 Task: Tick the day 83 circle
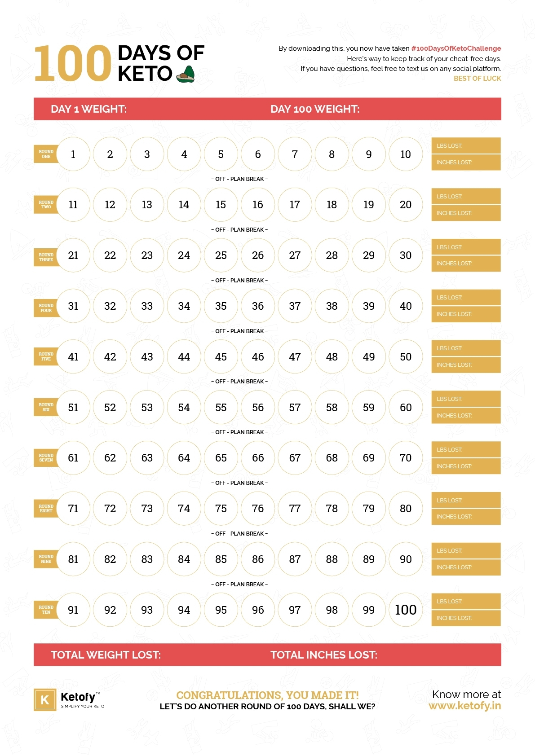tap(147, 559)
